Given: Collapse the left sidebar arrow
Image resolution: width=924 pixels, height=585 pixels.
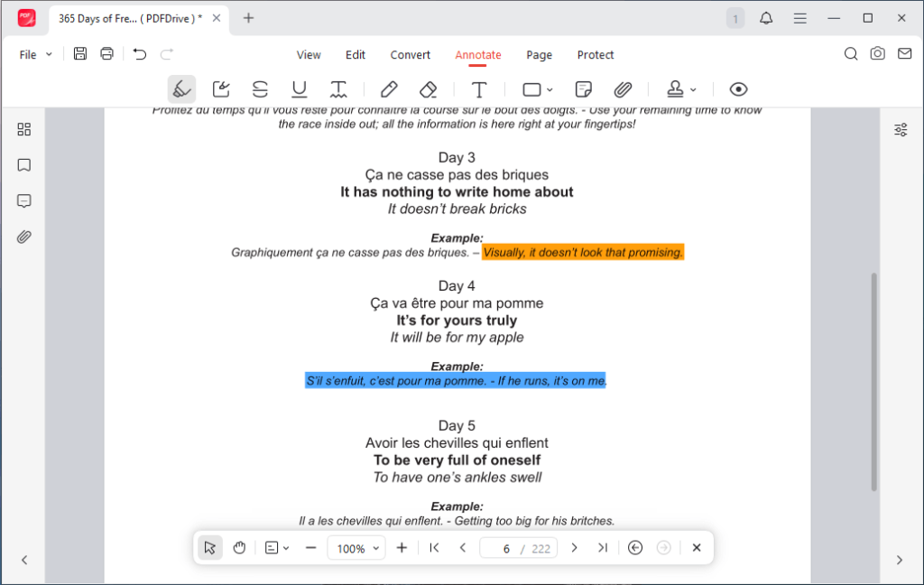Looking at the screenshot, I should click(24, 561).
